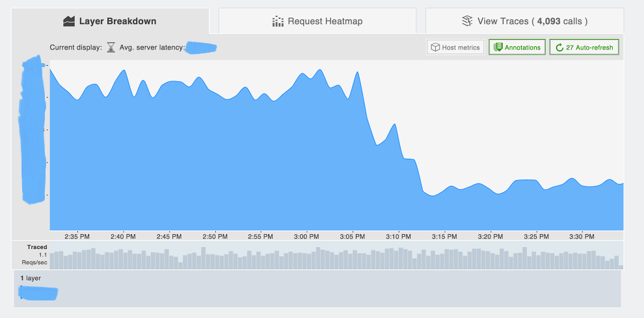Click the 3:15 PM time axis label
This screenshot has height=318, width=644.
pyautogui.click(x=446, y=237)
